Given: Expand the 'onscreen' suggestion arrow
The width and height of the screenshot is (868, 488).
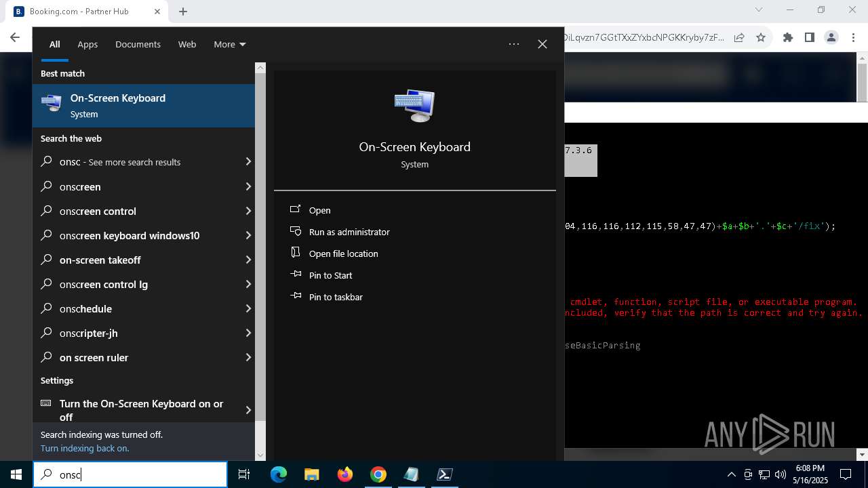Looking at the screenshot, I should [x=248, y=186].
